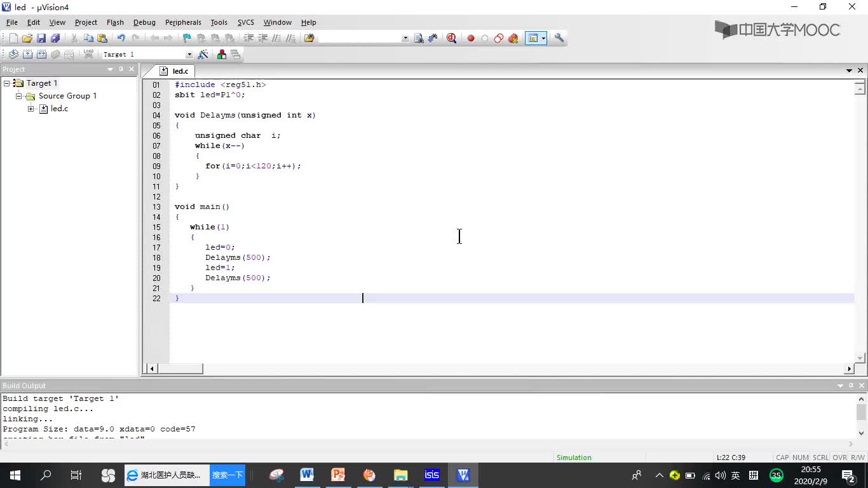The width and height of the screenshot is (868, 488).
Task: Insert a breakpoint with red dot icon
Action: point(471,38)
